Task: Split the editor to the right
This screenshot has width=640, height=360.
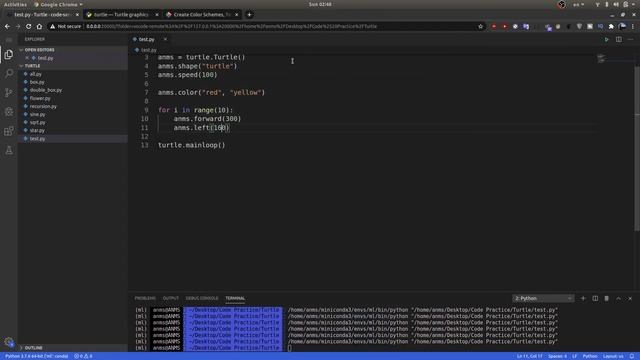Action: [619, 39]
